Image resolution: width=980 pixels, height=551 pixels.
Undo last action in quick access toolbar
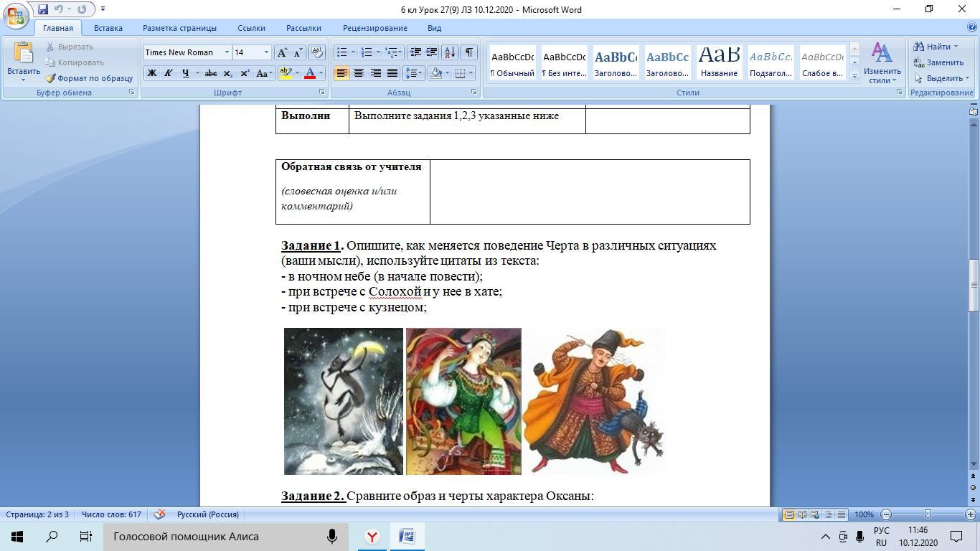59,9
